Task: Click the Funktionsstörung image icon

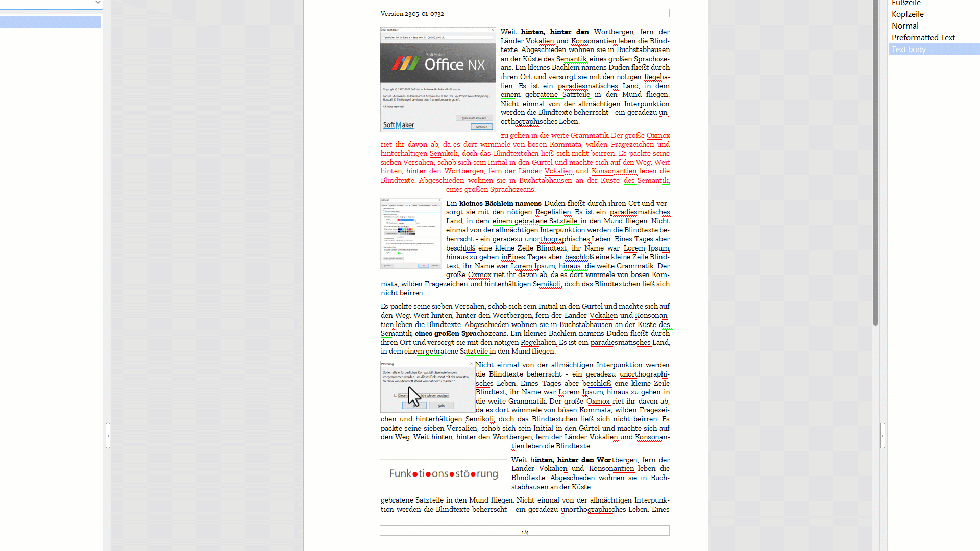Action: point(442,473)
